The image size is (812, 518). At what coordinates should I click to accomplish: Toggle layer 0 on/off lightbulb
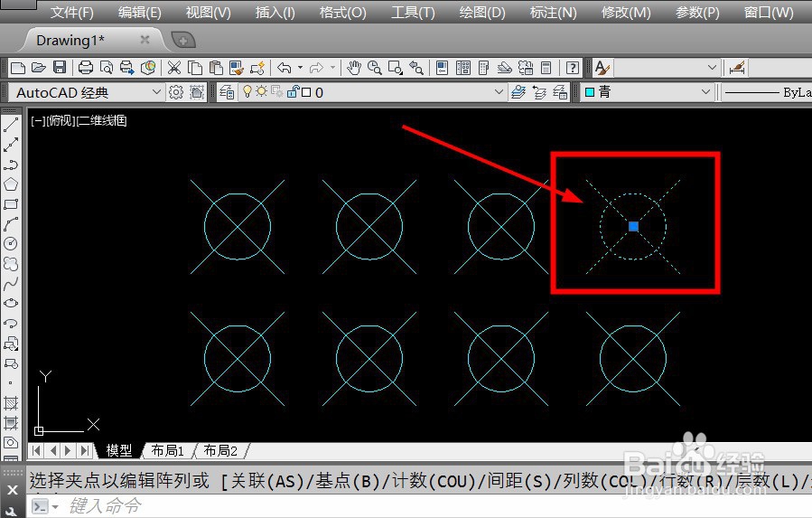(x=247, y=92)
